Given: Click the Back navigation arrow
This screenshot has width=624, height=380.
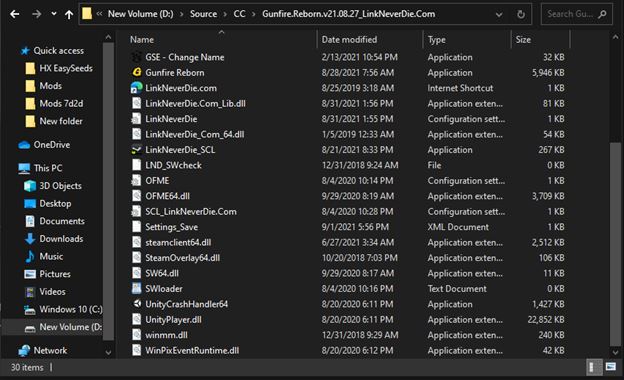Looking at the screenshot, I should pos(15,14).
